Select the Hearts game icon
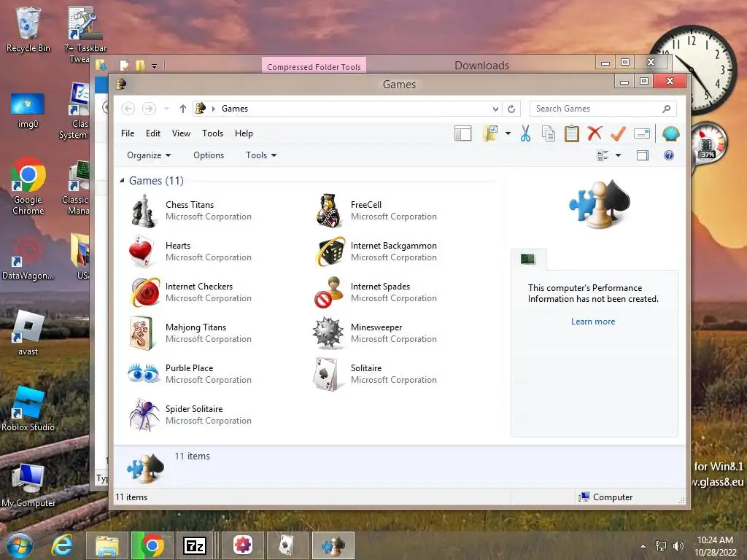The image size is (747, 560). (142, 252)
